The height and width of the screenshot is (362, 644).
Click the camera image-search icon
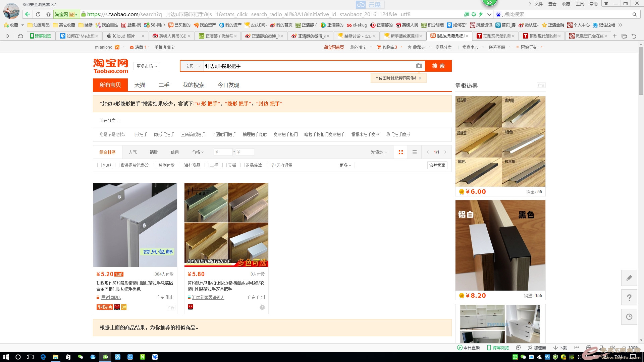click(419, 66)
